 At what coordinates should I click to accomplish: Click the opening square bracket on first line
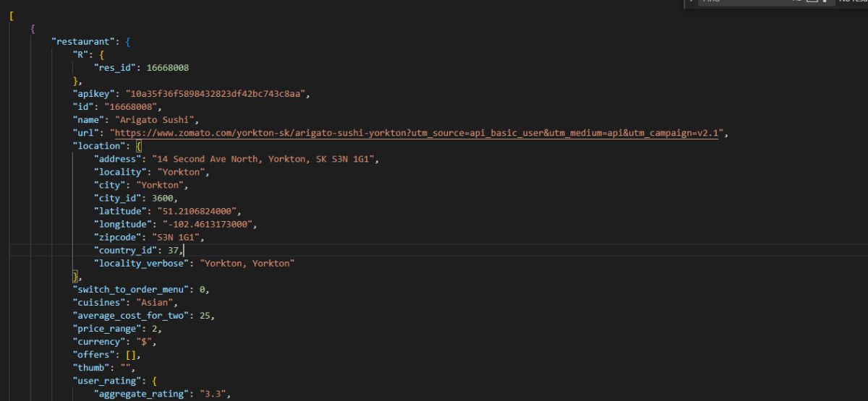pyautogui.click(x=12, y=16)
